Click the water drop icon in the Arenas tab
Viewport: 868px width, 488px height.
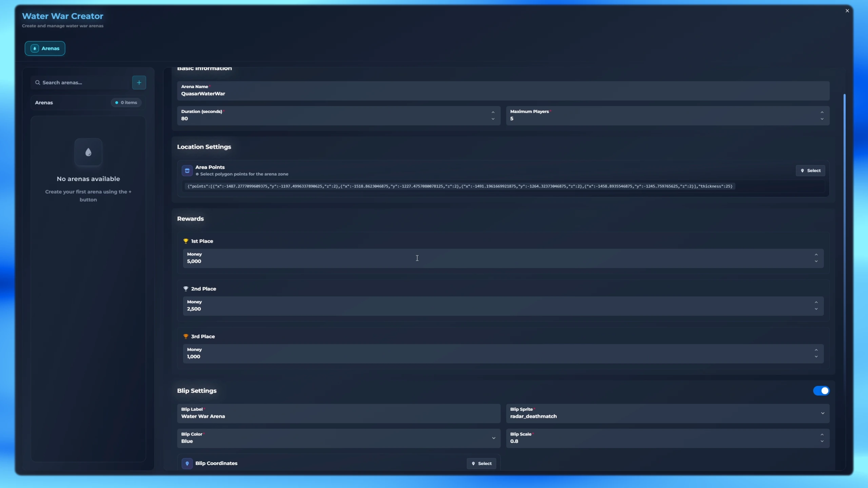[35, 48]
